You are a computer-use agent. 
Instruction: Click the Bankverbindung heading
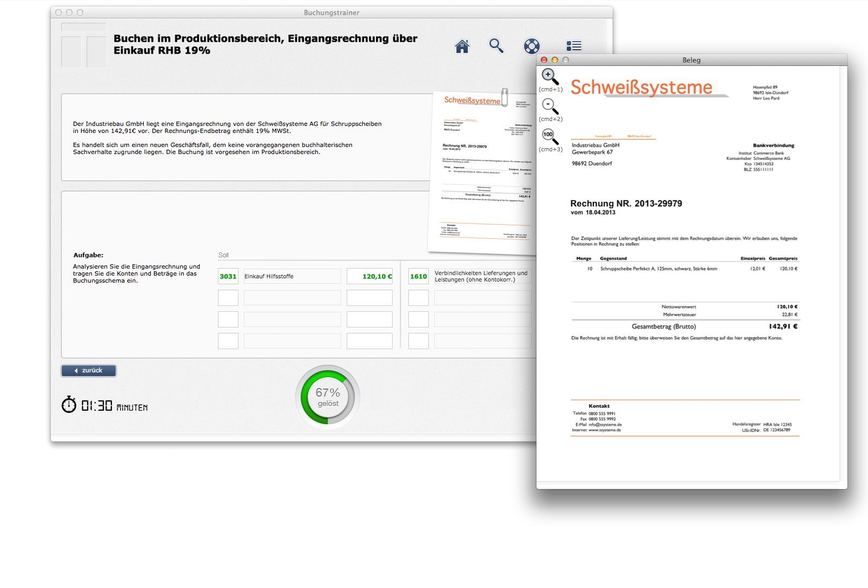[x=773, y=145]
